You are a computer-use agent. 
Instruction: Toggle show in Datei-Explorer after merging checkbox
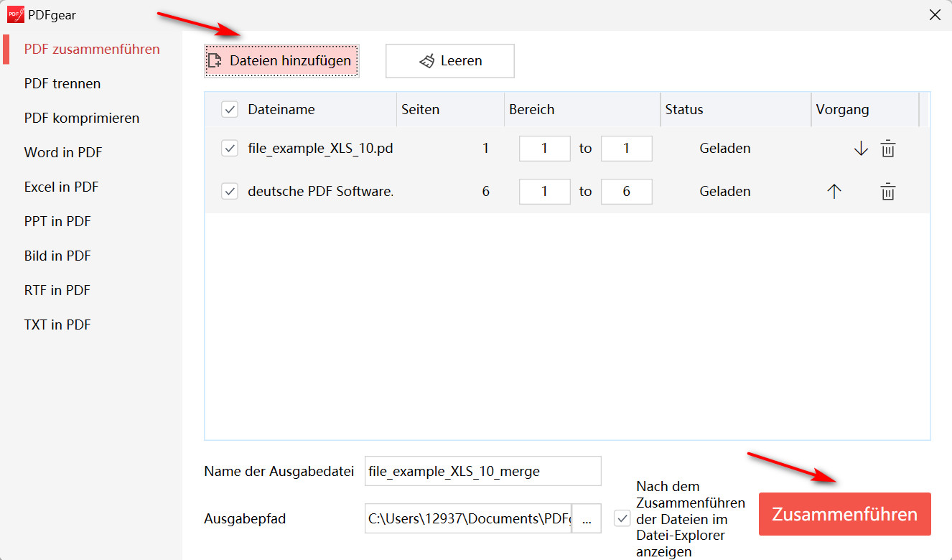(x=622, y=518)
